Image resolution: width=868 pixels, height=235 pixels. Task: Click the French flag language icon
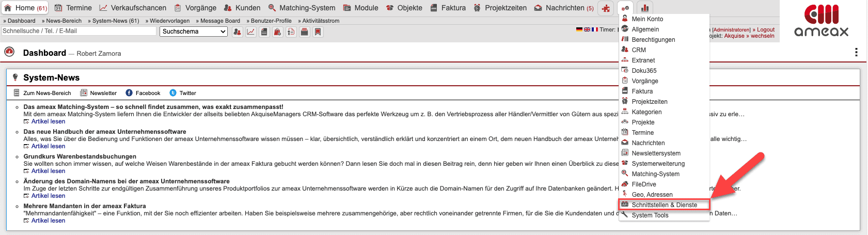pyautogui.click(x=595, y=29)
